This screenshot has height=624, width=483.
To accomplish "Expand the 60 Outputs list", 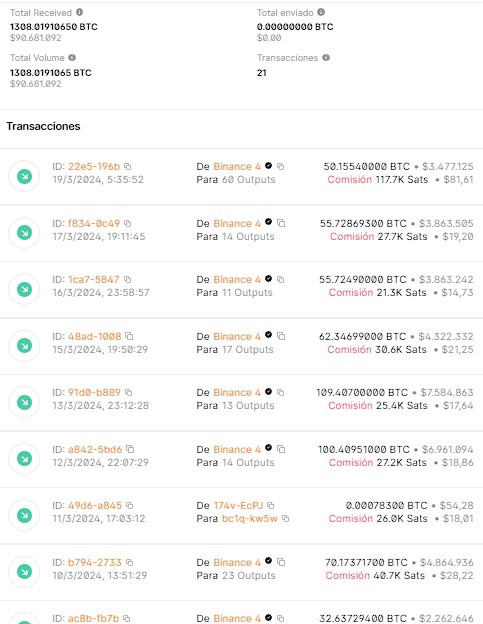I will (248, 179).
